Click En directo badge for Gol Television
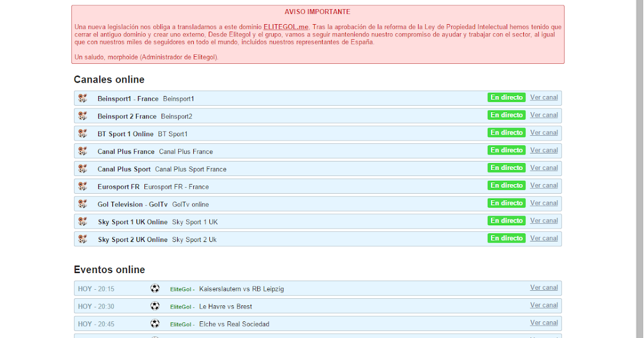 coord(507,203)
